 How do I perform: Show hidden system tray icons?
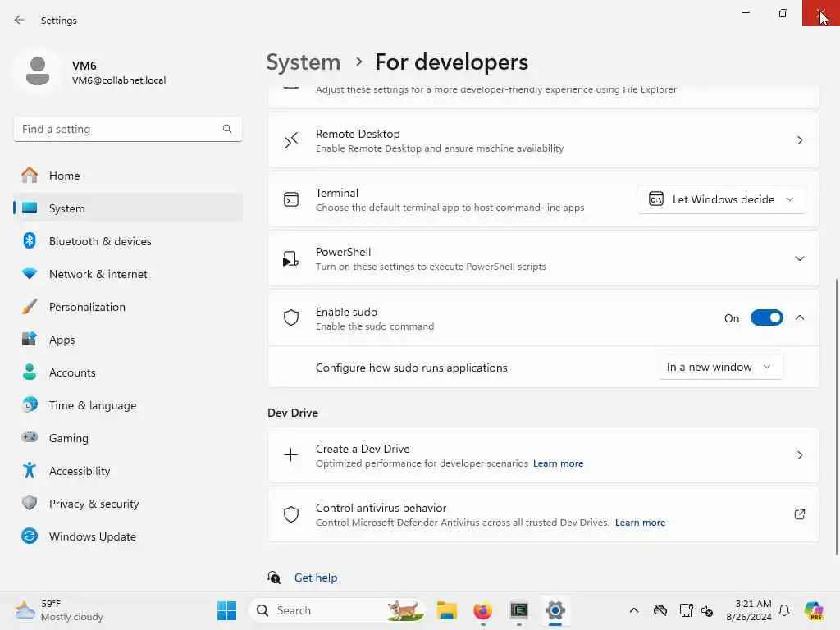pos(634,610)
